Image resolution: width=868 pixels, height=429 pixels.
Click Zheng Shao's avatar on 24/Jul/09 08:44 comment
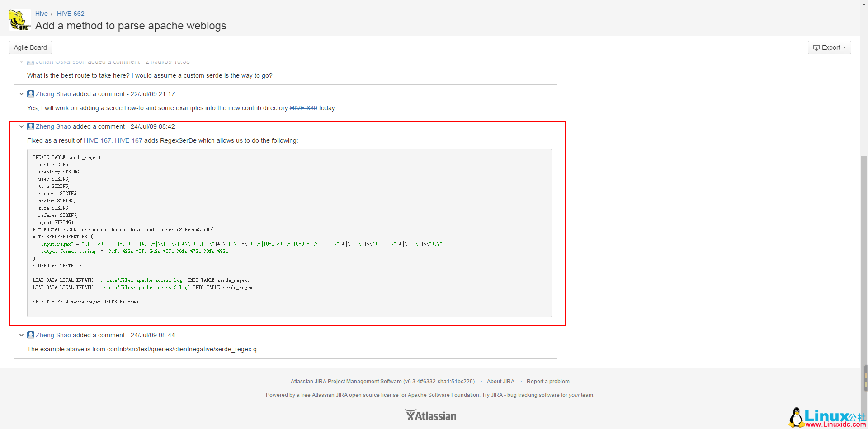[x=31, y=335]
